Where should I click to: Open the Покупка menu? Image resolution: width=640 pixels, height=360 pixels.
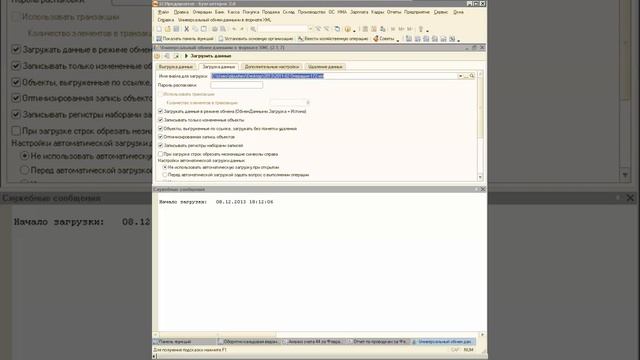point(251,12)
